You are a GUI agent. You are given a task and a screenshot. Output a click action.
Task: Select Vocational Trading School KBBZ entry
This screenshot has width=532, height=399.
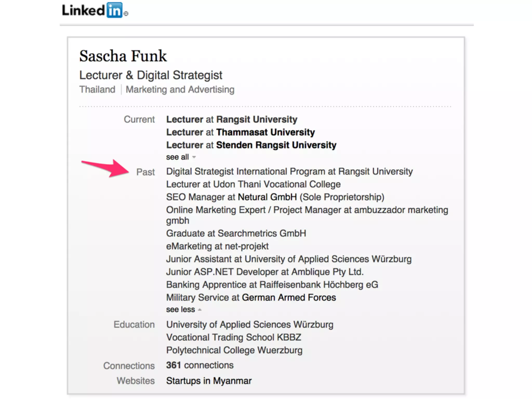tap(234, 337)
